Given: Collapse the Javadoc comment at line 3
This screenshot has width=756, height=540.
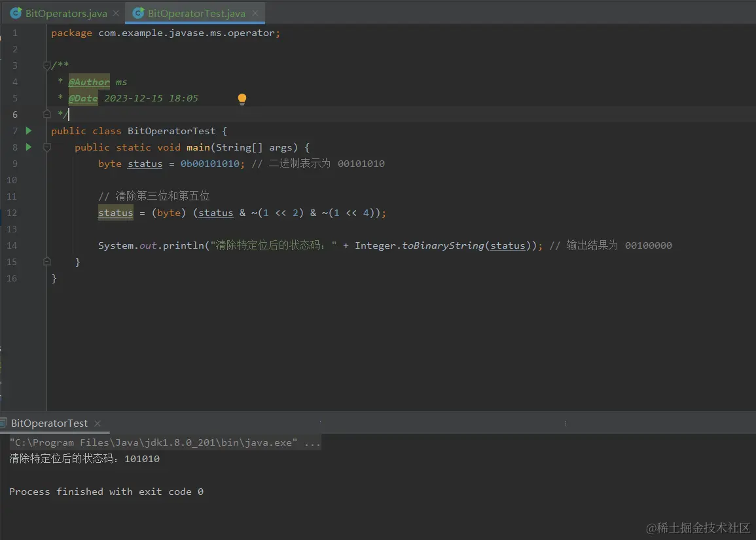Looking at the screenshot, I should [x=46, y=65].
